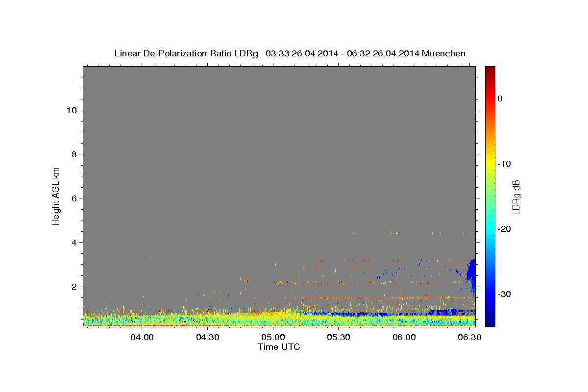Click the colorbar value -10

click(505, 164)
